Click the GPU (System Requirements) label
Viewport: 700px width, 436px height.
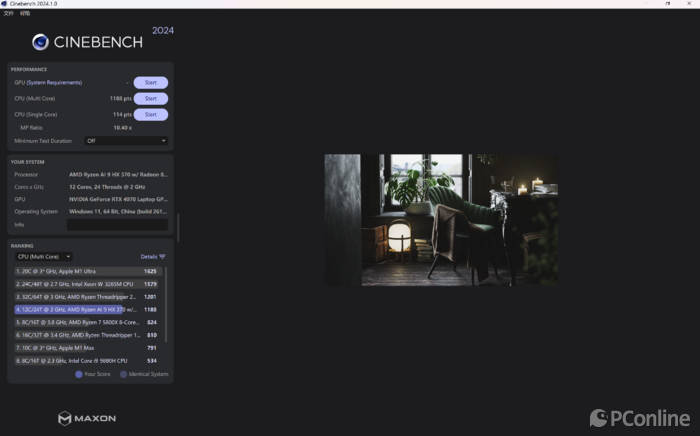click(48, 83)
